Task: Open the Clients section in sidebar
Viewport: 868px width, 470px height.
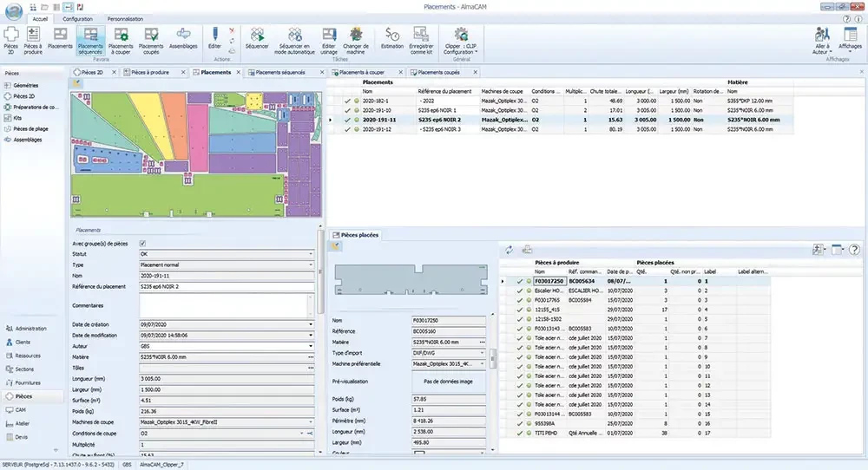Action: coord(22,342)
